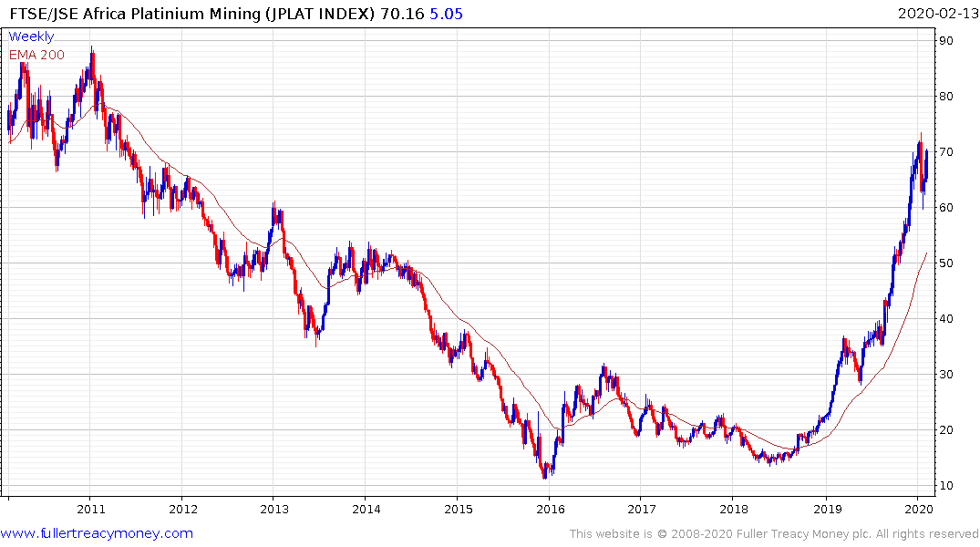Click the Fuller Treacy Money copyright notice
This screenshot has width=980, height=547.
click(x=774, y=534)
